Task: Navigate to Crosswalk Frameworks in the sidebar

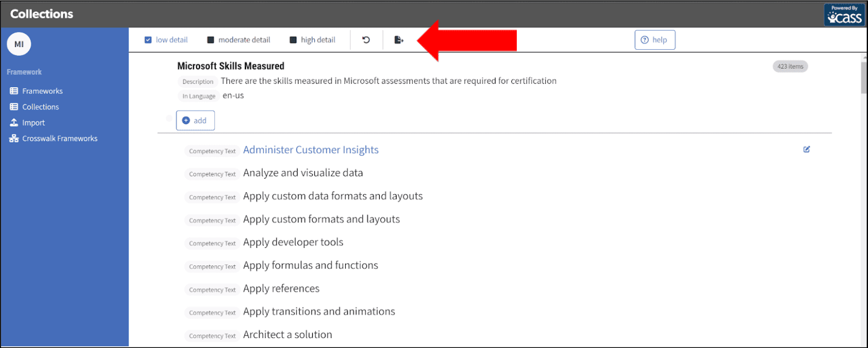Action: pyautogui.click(x=59, y=138)
